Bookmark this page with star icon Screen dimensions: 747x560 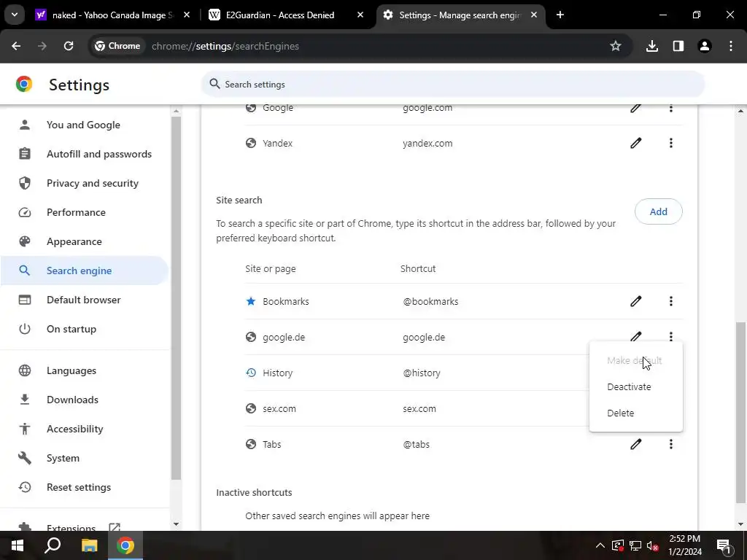pyautogui.click(x=616, y=46)
